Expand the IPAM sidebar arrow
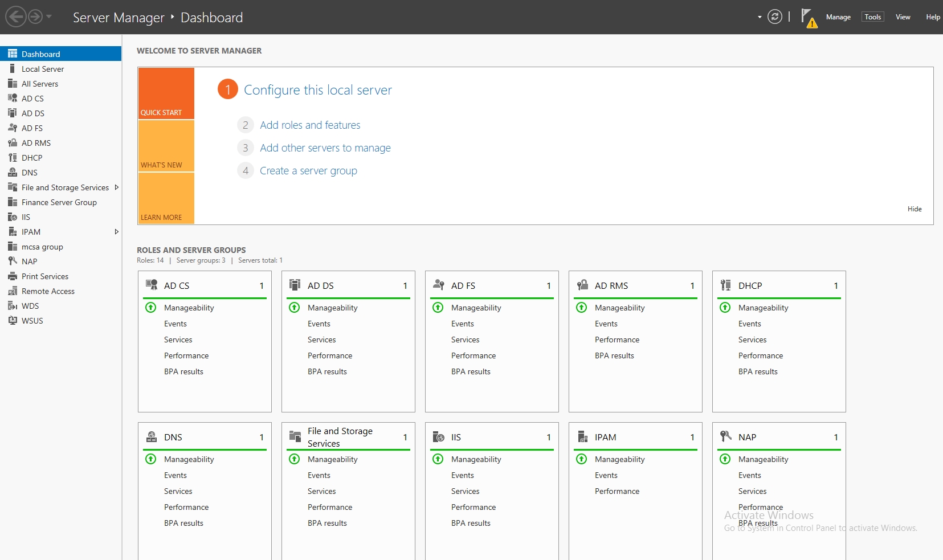 116,232
